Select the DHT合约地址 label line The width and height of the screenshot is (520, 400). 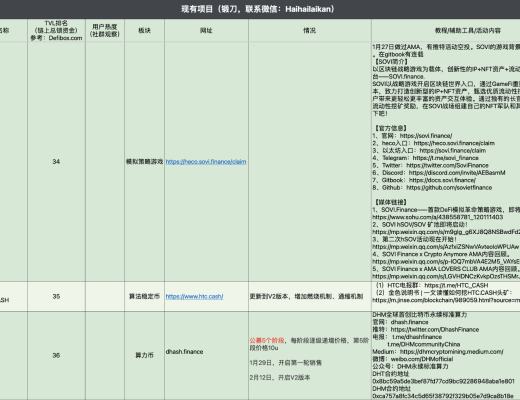[391, 374]
